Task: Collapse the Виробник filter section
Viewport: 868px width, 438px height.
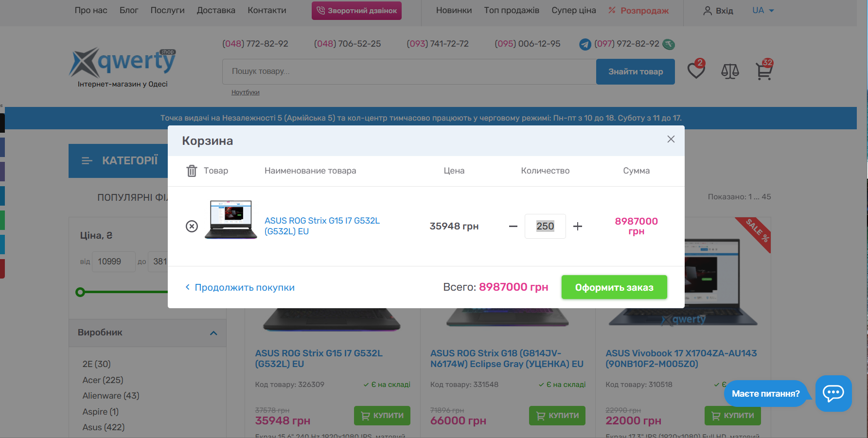Action: 213,333
